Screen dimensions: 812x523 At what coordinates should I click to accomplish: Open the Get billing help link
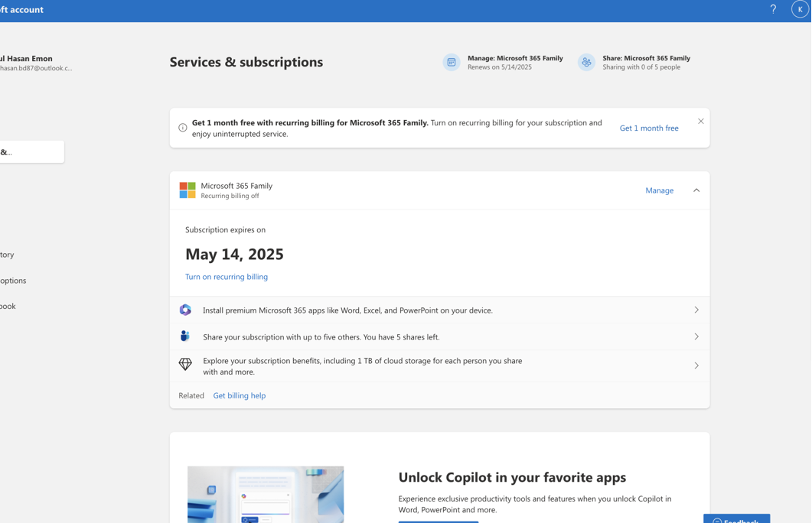pos(240,395)
